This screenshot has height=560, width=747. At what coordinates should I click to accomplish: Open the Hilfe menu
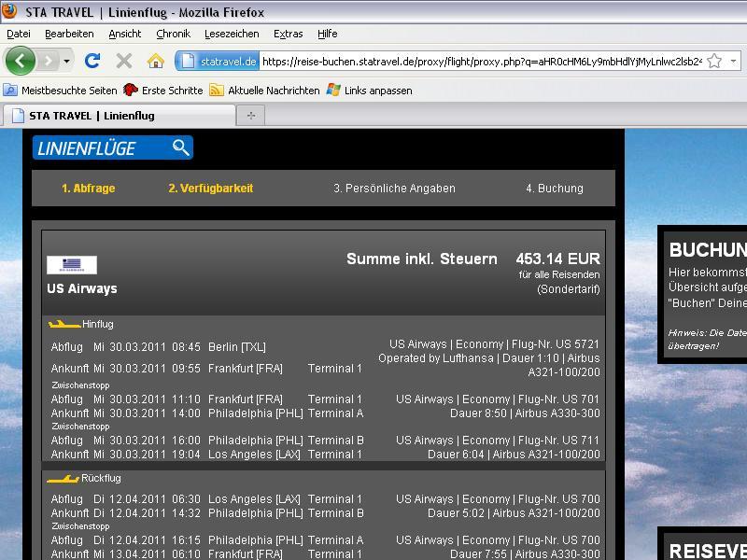328,34
